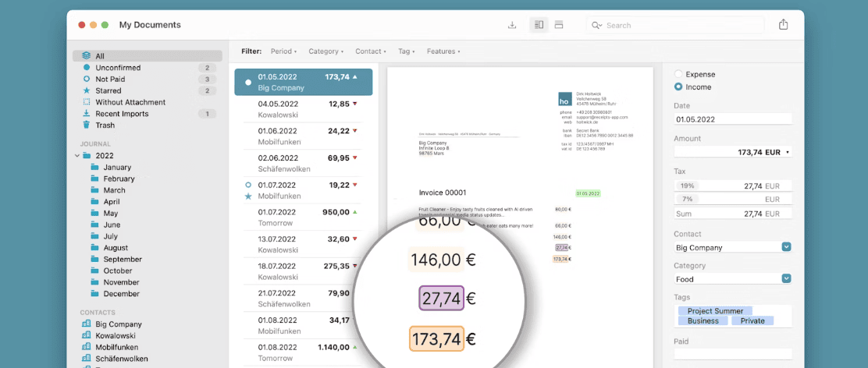Click the Business tag
Screen dimensions: 868x368
[x=703, y=320]
